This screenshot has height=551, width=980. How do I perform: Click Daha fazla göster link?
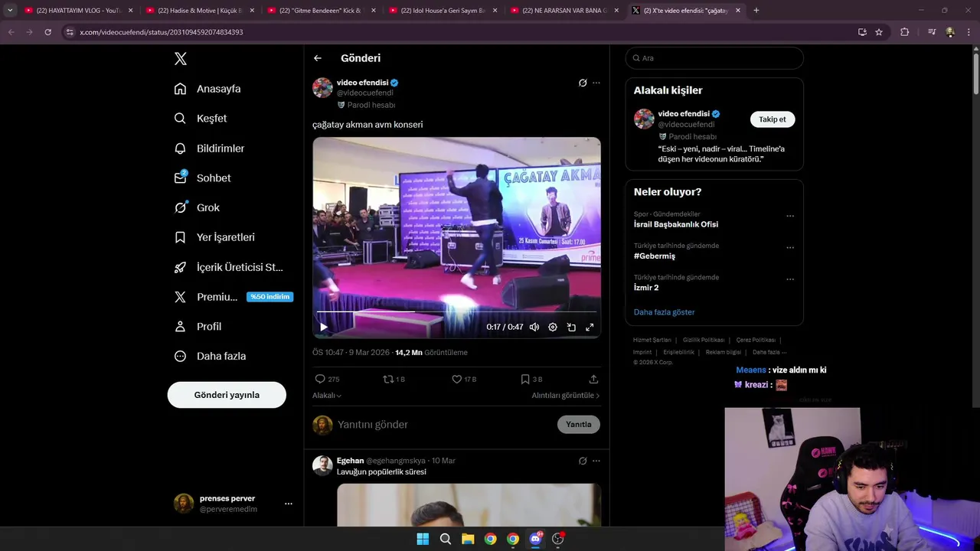665,312
